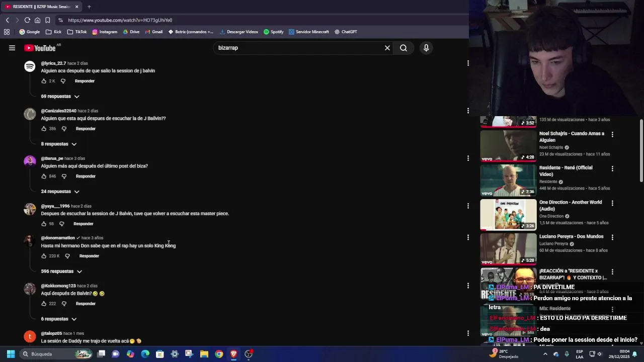Dislike the comment by @lyrics_22.7

[63, 81]
